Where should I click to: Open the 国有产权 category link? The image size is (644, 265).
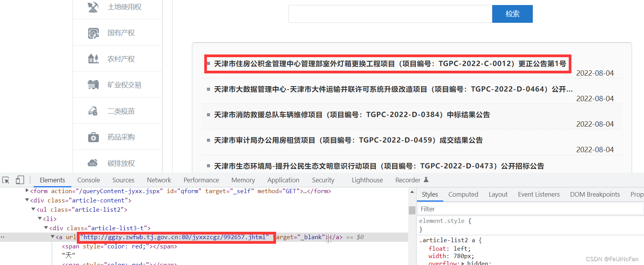121,33
